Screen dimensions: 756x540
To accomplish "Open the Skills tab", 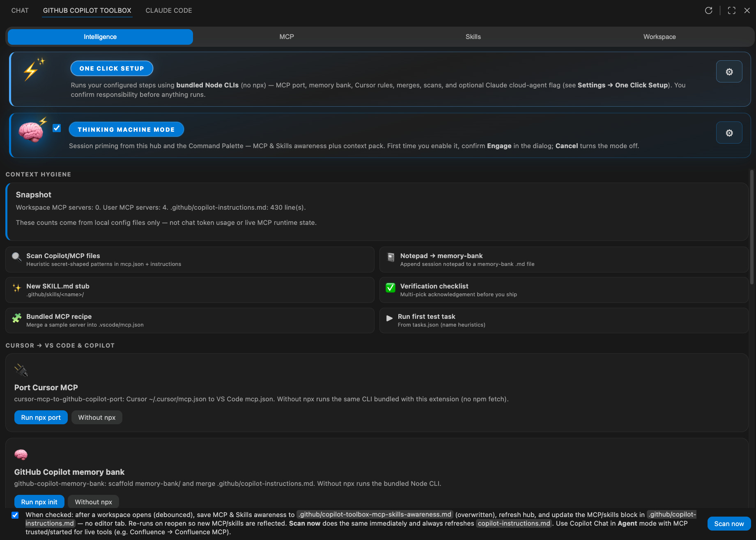I will [x=473, y=37].
